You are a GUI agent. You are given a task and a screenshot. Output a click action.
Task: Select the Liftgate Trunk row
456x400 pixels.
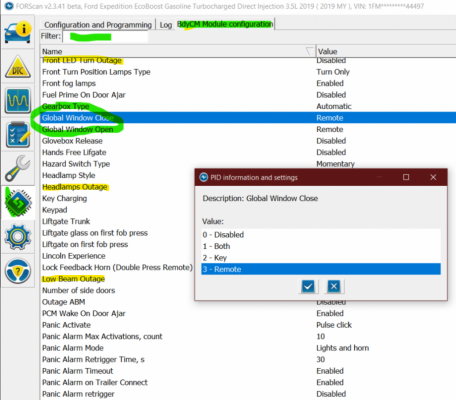click(x=117, y=221)
